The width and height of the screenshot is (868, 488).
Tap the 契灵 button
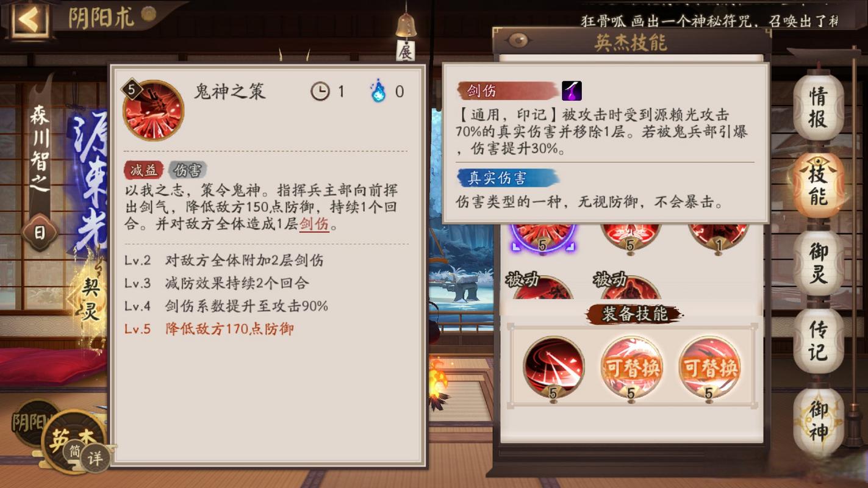pos(90,300)
